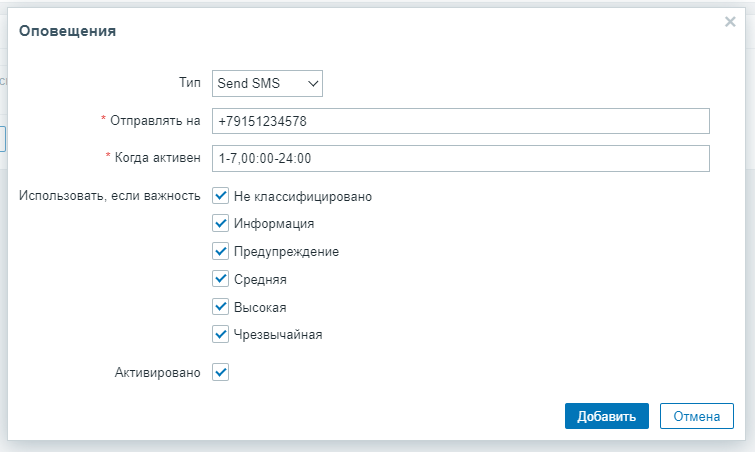Image resolution: width=755 pixels, height=452 pixels.
Task: Toggle the Активировано checkbox
Action: click(x=221, y=372)
